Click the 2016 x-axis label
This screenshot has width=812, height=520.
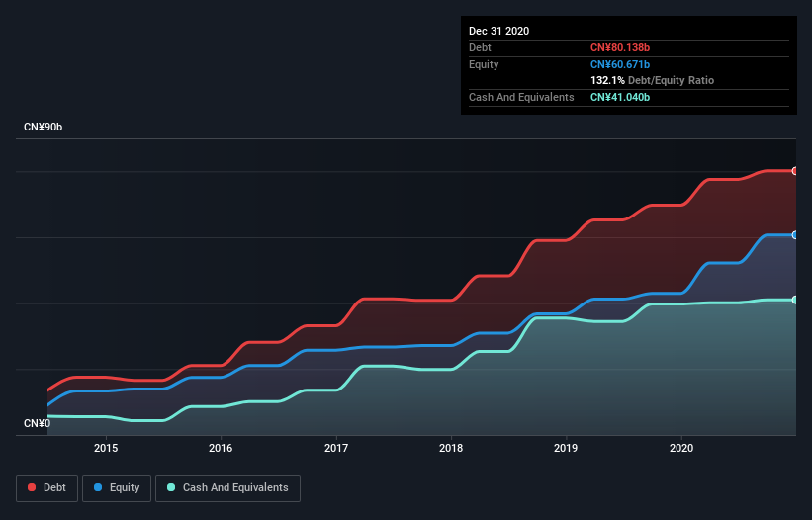click(x=221, y=448)
